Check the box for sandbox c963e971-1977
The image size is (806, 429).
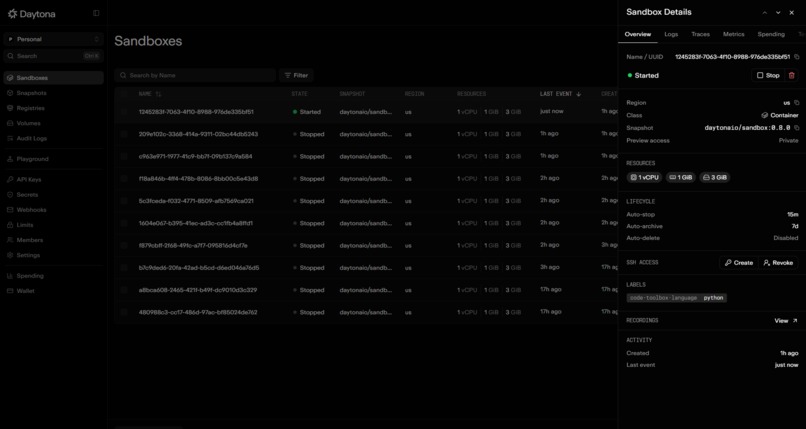pos(124,156)
